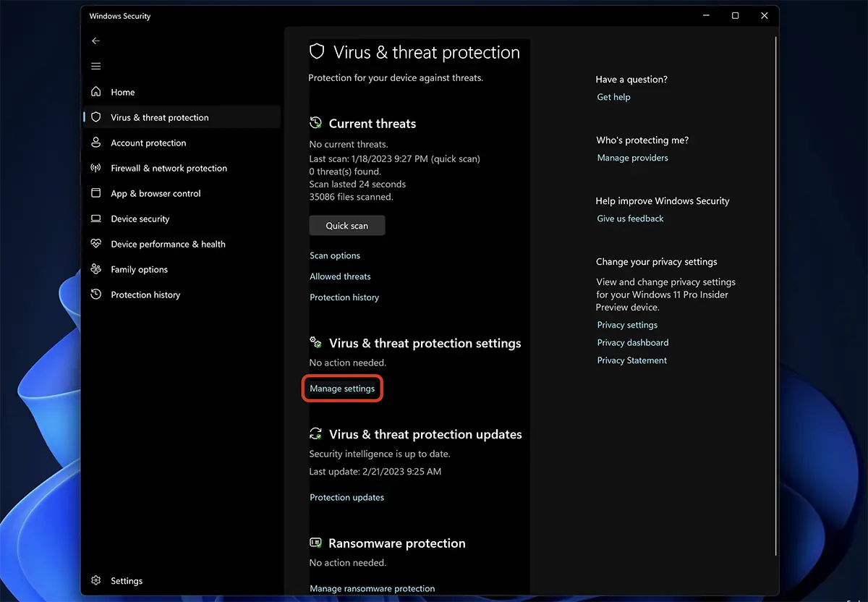Click 'Change your privacy settings' heading
Viewport: 868px width, 602px height.
(657, 262)
